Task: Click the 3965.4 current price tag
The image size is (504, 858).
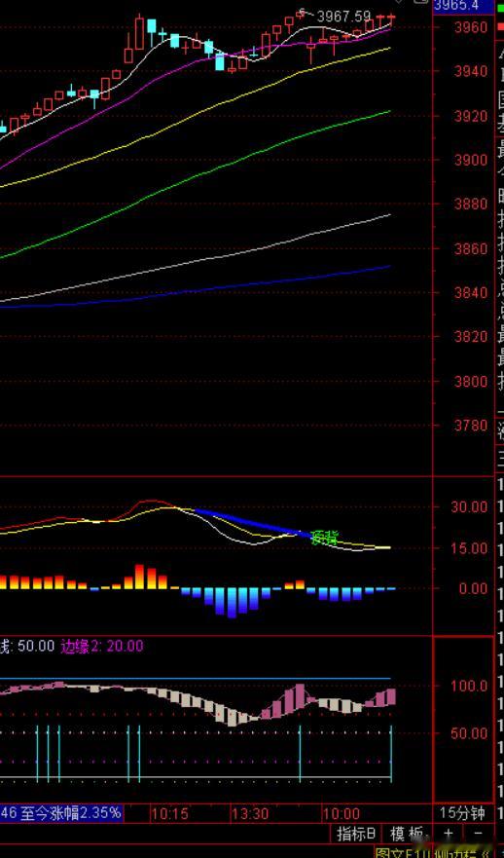Action: coord(456,6)
